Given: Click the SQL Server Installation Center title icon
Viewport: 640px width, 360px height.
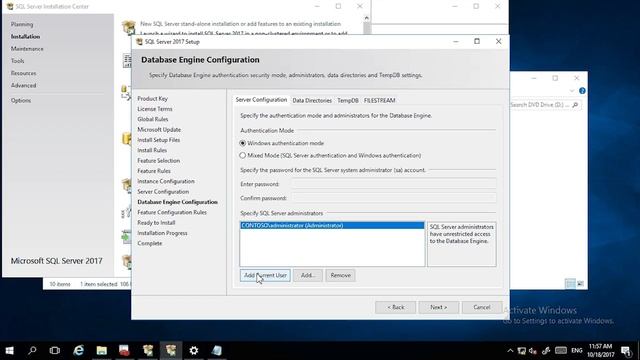Looking at the screenshot, I should 10,6.
